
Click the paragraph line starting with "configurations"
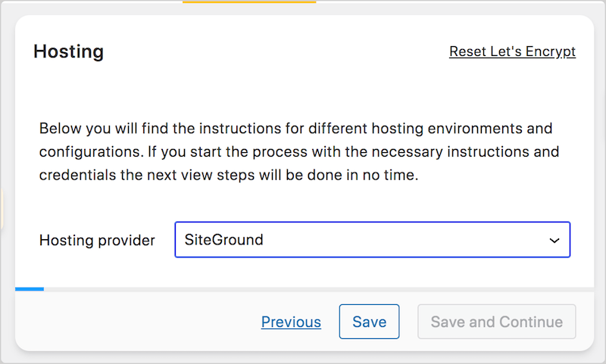tap(299, 151)
